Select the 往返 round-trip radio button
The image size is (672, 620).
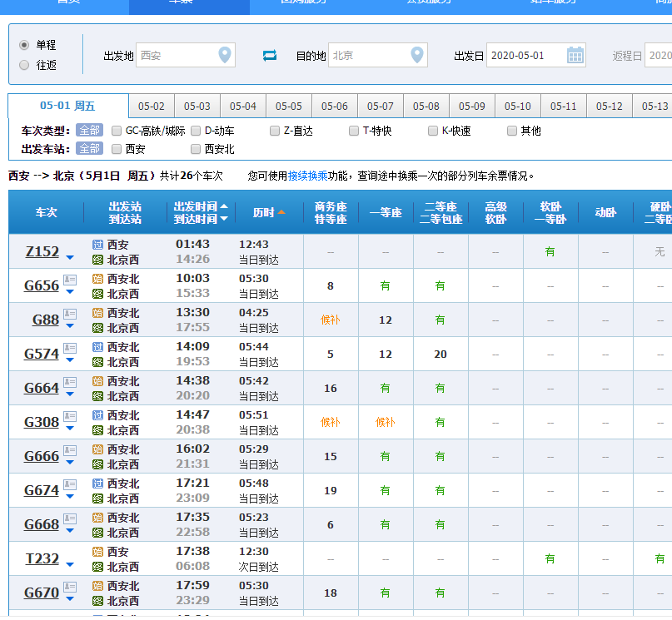24,65
